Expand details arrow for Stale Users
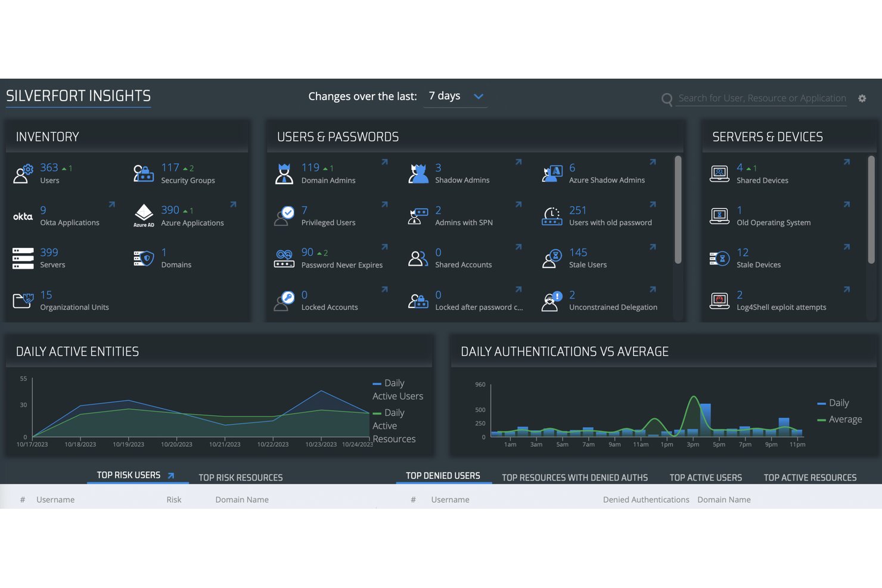The width and height of the screenshot is (882, 588). pos(653,247)
